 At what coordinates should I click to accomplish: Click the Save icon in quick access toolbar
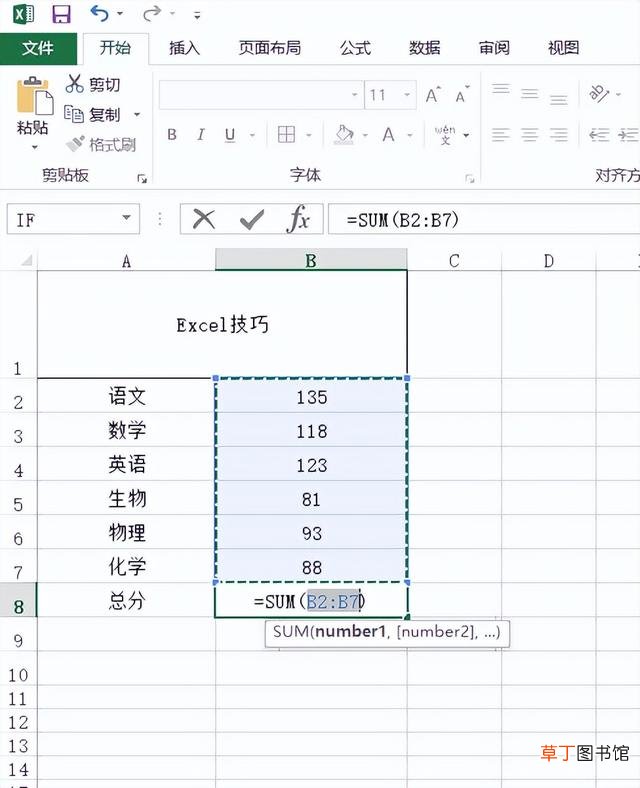pos(61,14)
